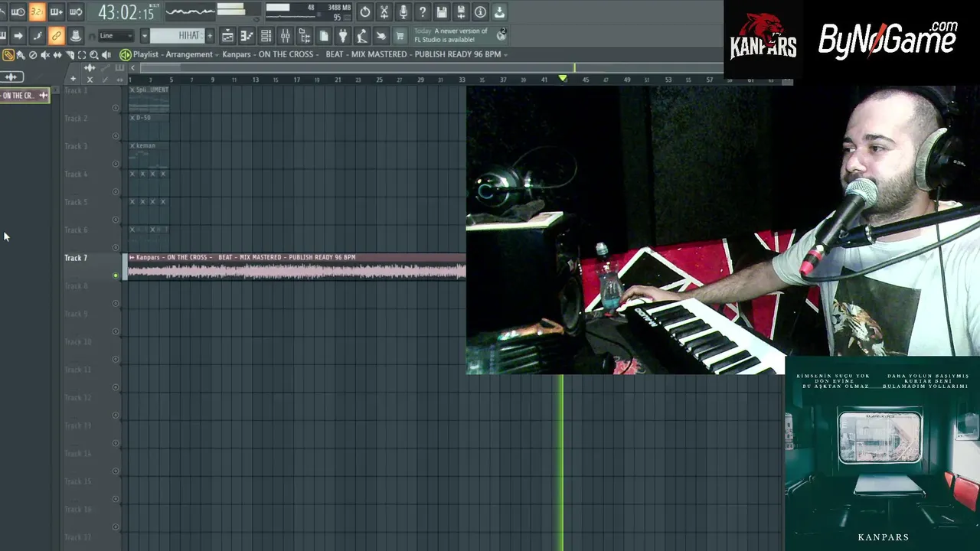980x551 pixels.
Task: Open the Channel rack icon
Action: [x=266, y=35]
